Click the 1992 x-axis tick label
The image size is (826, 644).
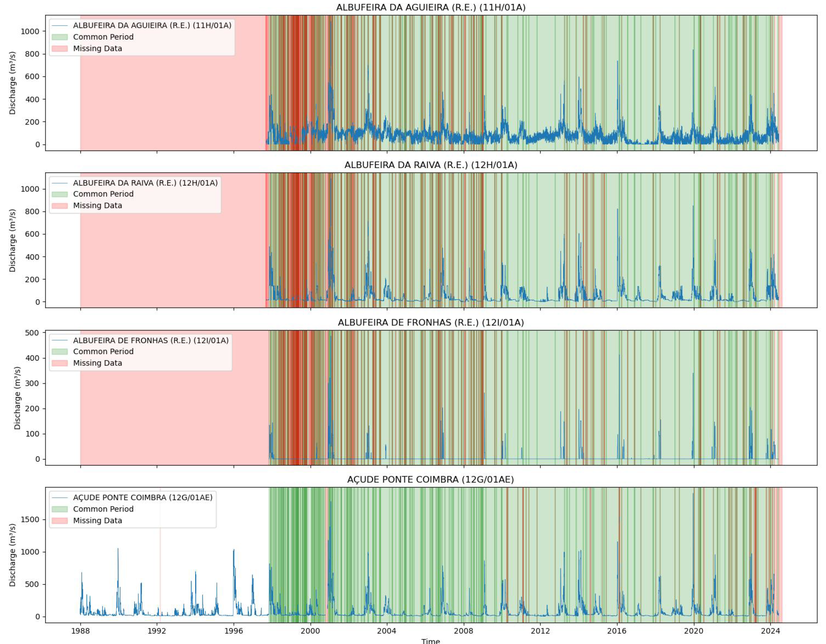pos(157,631)
